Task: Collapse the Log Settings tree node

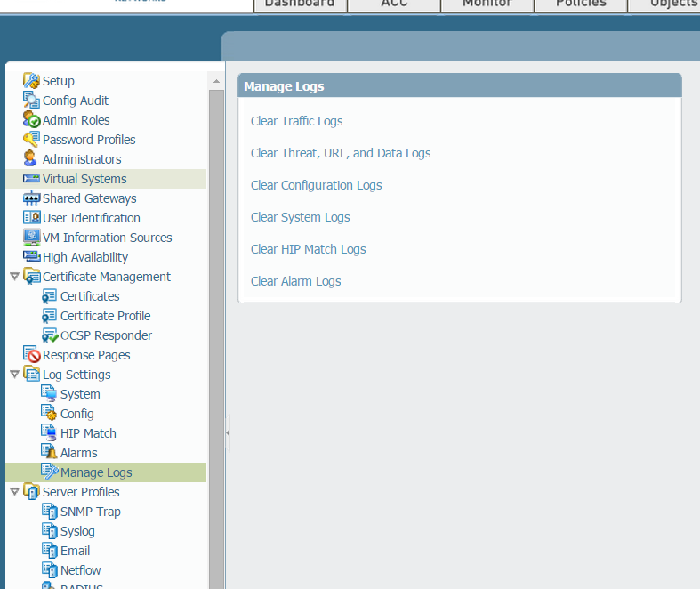Action: click(x=14, y=375)
